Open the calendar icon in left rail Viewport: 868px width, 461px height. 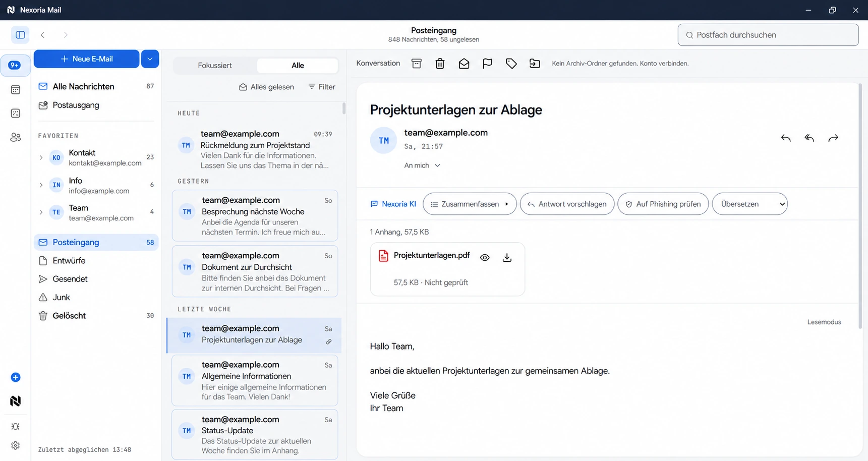pos(16,90)
